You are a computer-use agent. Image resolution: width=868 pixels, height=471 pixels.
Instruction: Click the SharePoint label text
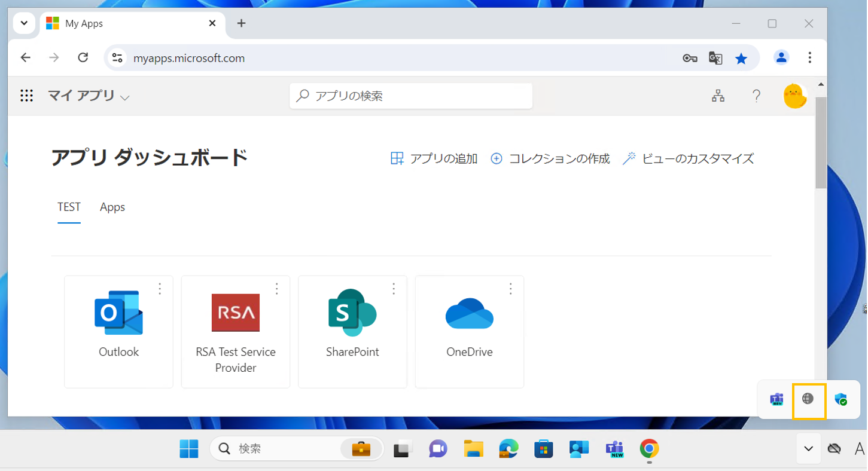(x=352, y=352)
